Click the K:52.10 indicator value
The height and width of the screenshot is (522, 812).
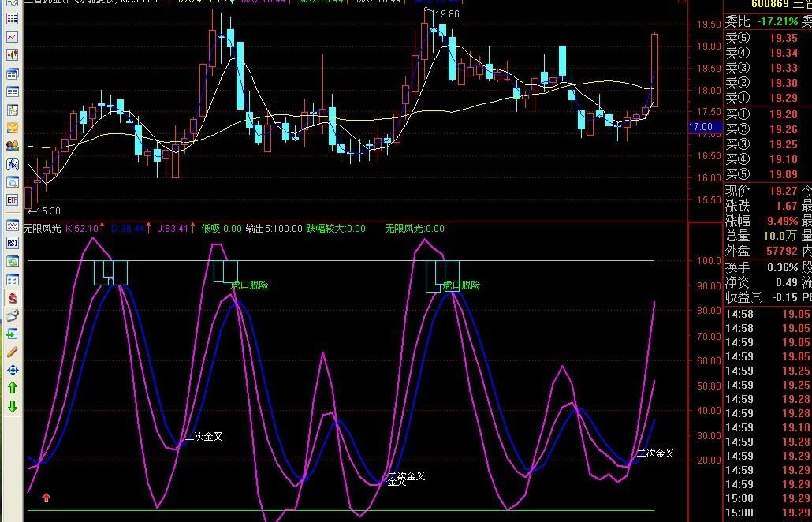(x=82, y=229)
